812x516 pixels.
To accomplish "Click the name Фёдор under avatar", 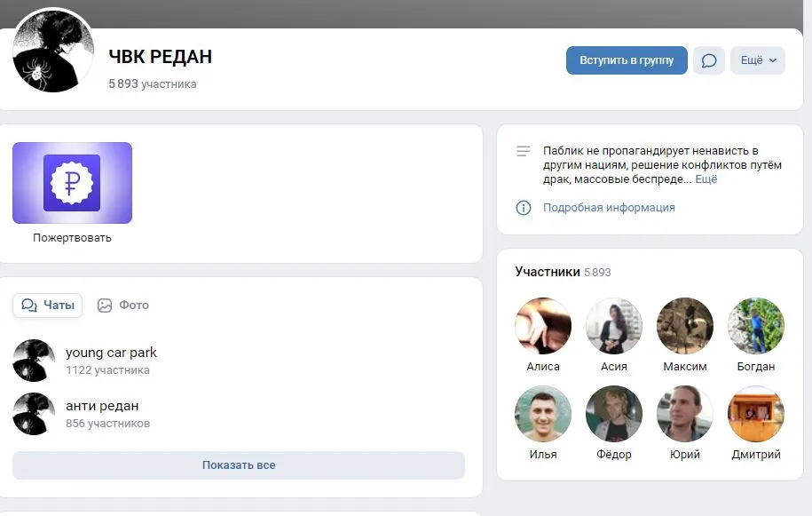I will (x=614, y=455).
